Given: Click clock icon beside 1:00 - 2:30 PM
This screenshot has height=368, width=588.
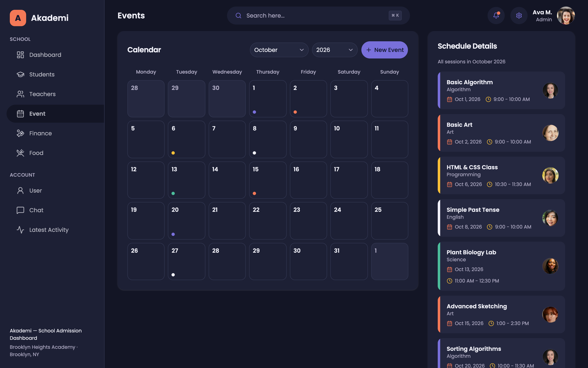Looking at the screenshot, I should (491, 323).
